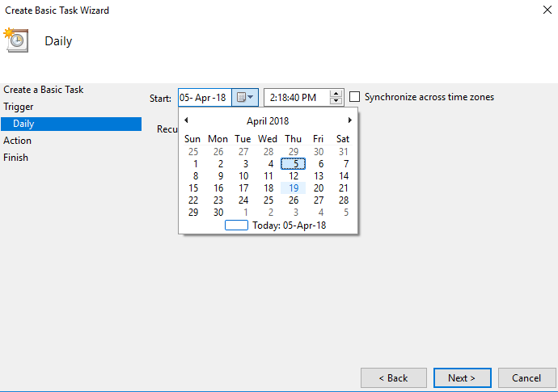Click the task wizard clock icon
Screen dimensions: 558x392
[x=16, y=40]
